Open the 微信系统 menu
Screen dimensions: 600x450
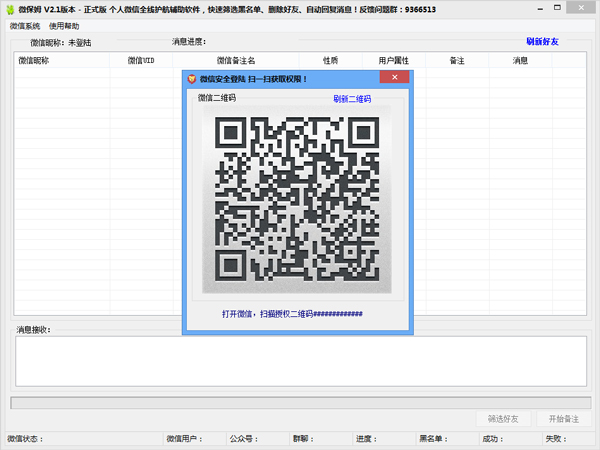coord(24,25)
